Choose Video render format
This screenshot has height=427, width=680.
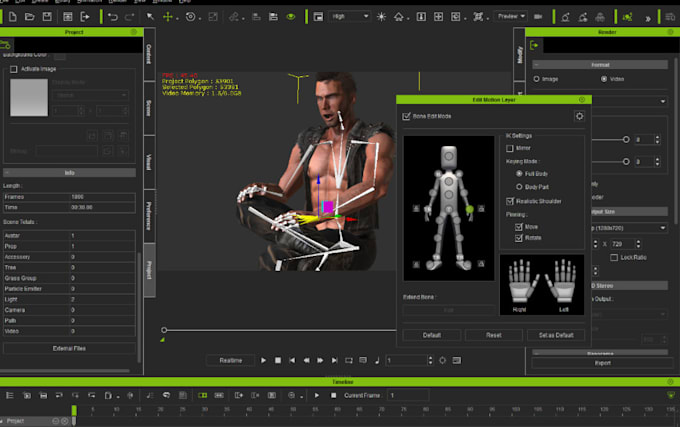pyautogui.click(x=604, y=79)
